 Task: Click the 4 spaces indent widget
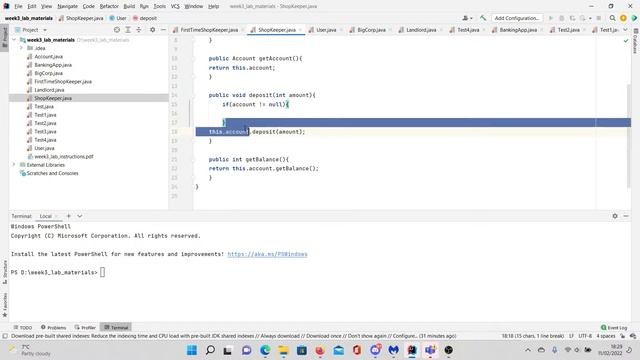point(606,336)
